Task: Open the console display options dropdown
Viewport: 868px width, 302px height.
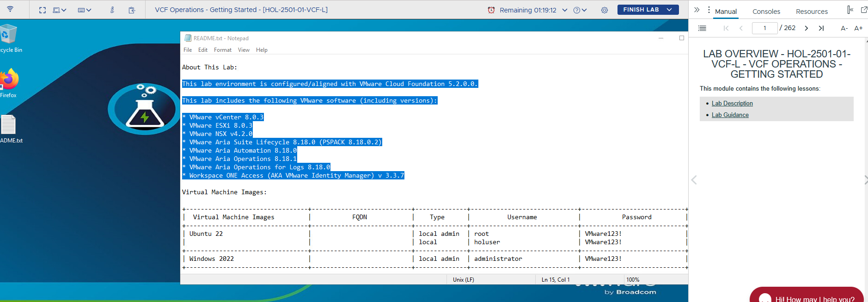Action: 60,10
